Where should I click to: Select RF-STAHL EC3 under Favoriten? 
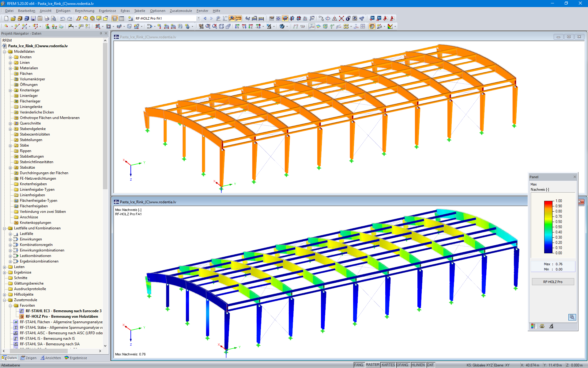(x=61, y=311)
